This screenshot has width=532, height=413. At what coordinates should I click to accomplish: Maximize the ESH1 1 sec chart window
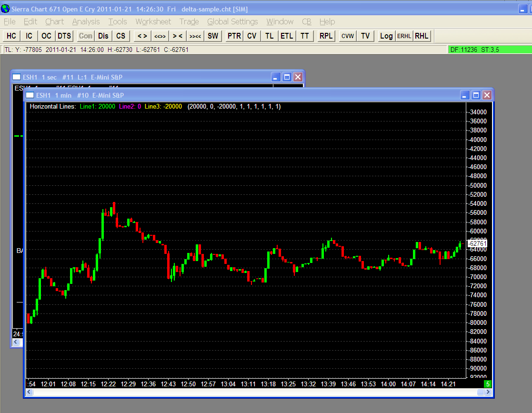click(287, 77)
